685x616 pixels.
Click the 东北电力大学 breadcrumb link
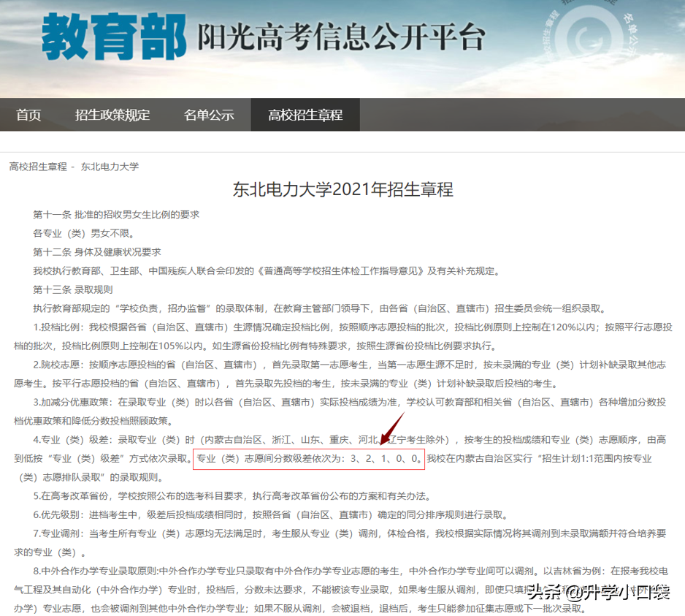pyautogui.click(x=110, y=167)
